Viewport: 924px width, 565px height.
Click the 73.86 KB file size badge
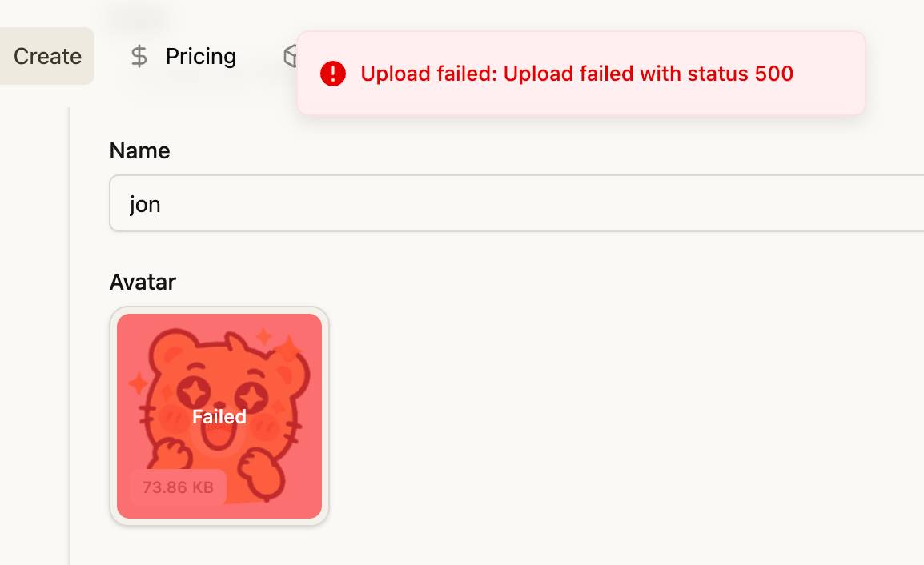coord(178,487)
